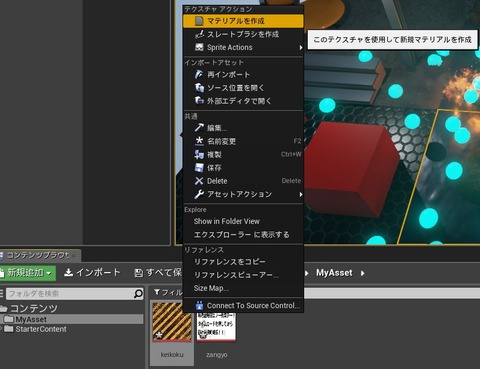Choose エクスプローラーに表示する entry
This screenshot has height=369, width=480.
coord(243,235)
